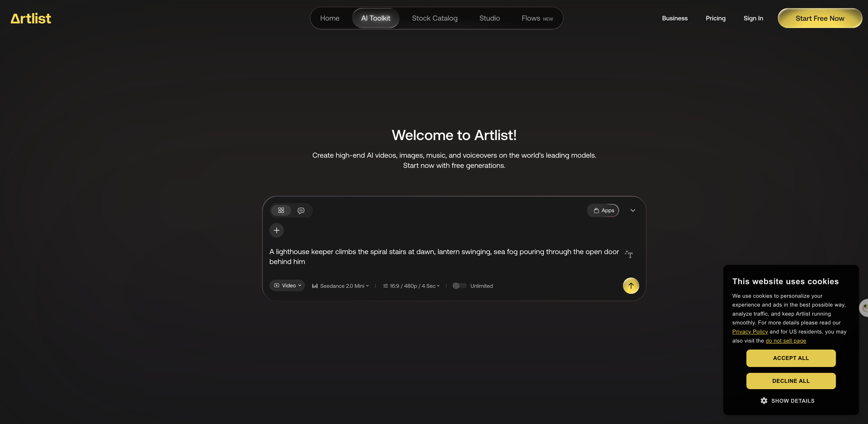
Task: Click Sign In
Action: coord(753,18)
